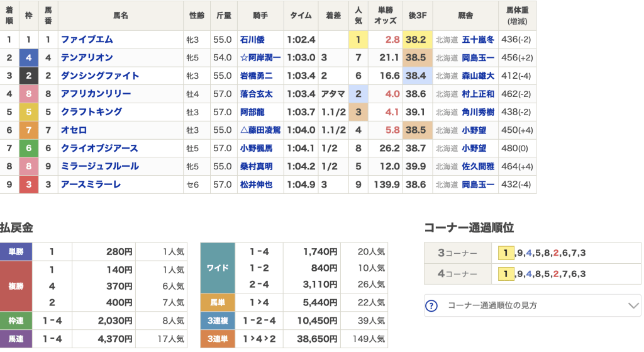This screenshot has width=644, height=352.
Task: Expand コーナー通過順位の見方 chevron
Action: click(x=633, y=305)
